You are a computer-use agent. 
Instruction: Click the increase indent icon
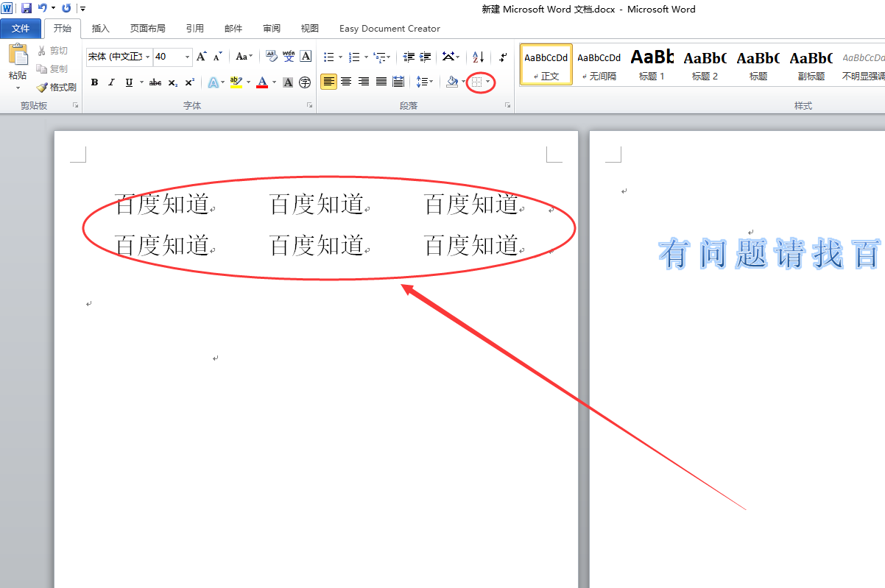tap(426, 57)
